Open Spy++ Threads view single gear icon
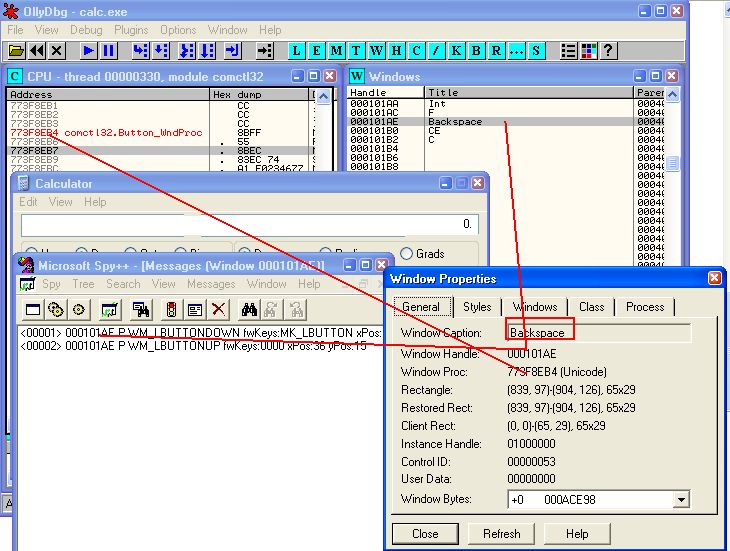Screen dimensions: 730x551 (x=79, y=309)
